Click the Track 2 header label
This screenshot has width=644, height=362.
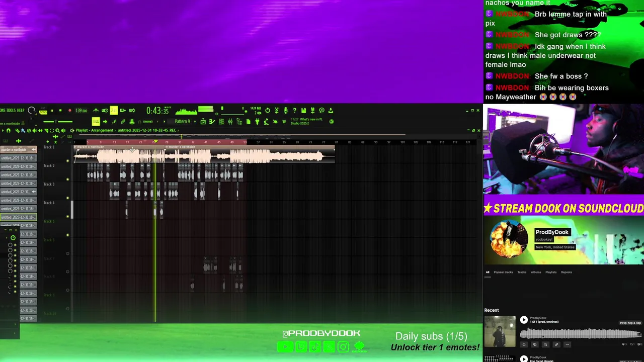[49, 165]
